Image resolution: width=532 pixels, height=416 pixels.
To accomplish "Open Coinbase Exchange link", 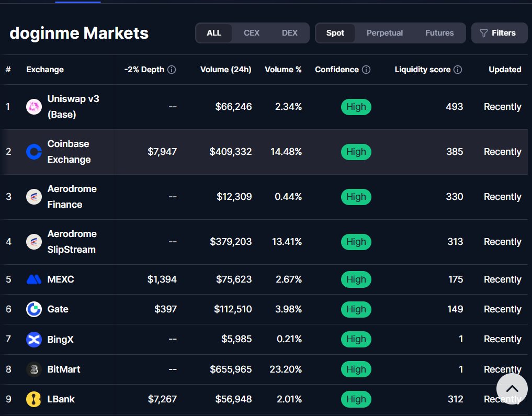I will (69, 152).
